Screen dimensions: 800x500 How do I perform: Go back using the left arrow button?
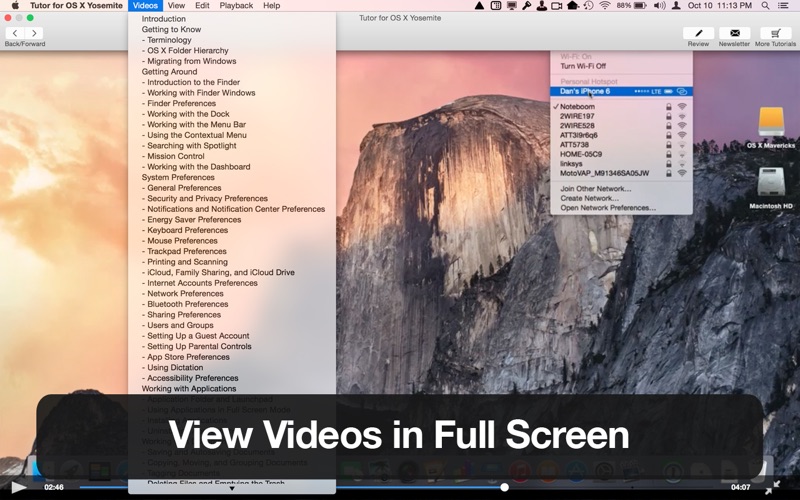tap(15, 33)
